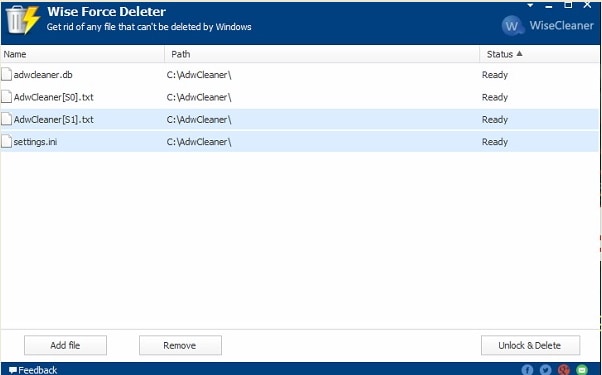Click the Ready status of settings.ini
The image size is (602, 375).
pos(495,142)
